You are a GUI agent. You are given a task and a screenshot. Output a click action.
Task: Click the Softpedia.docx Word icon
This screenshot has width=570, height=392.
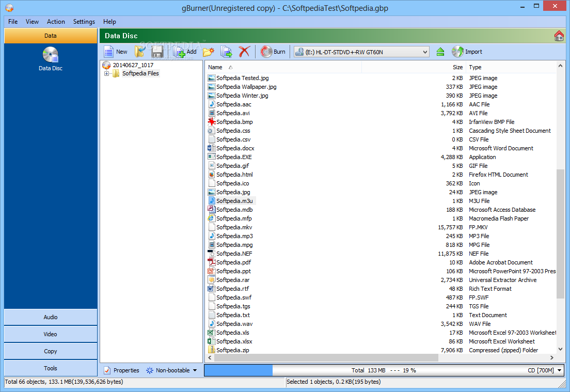click(x=212, y=148)
